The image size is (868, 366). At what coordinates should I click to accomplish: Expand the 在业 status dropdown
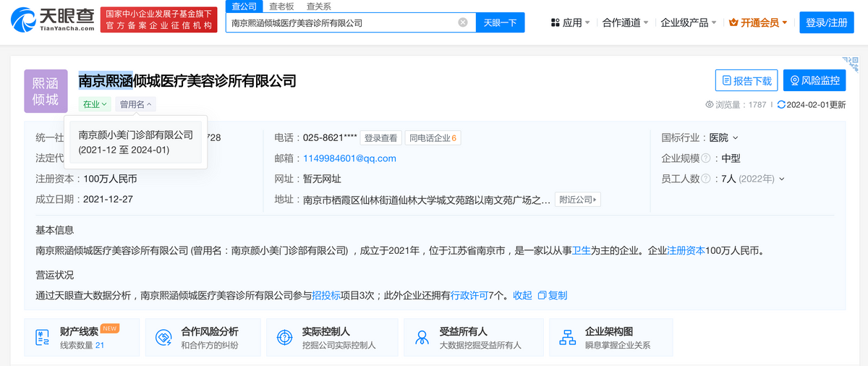[x=95, y=104]
